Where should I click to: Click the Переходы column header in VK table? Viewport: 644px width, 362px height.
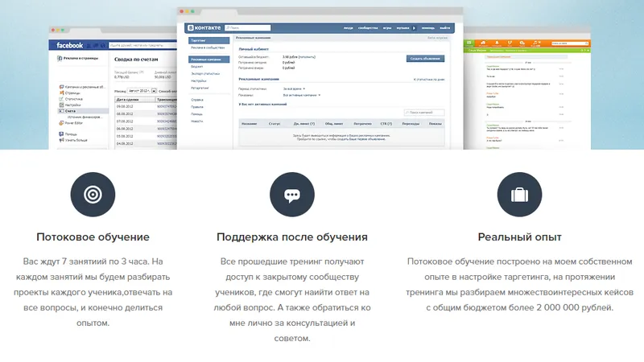pos(411,124)
